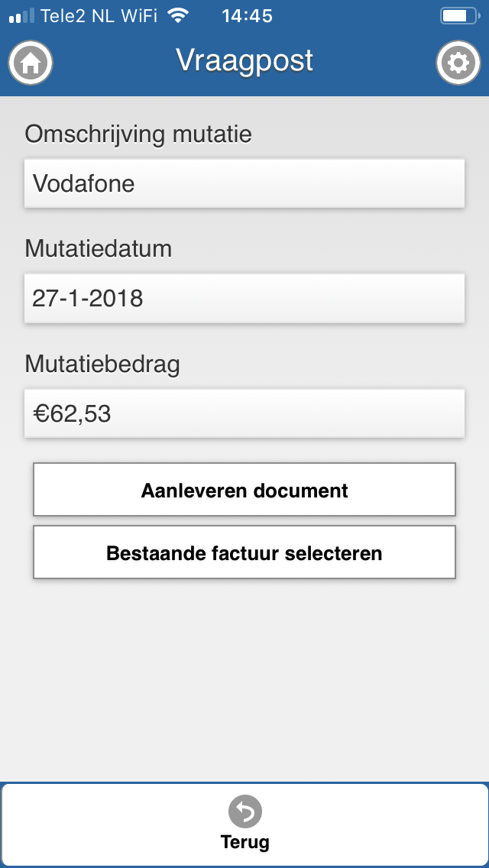
Task: Tap the Tele2 NL WiFi carrier text
Action: [x=99, y=16]
